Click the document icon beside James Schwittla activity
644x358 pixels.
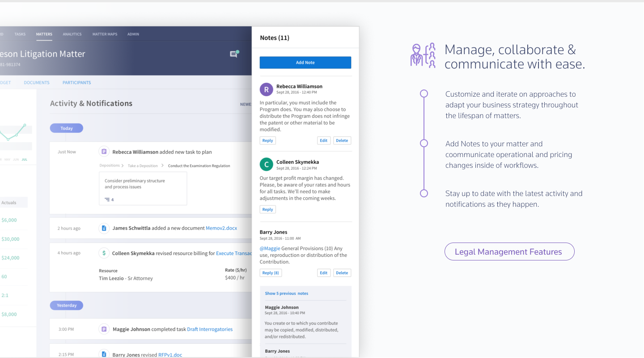104,228
